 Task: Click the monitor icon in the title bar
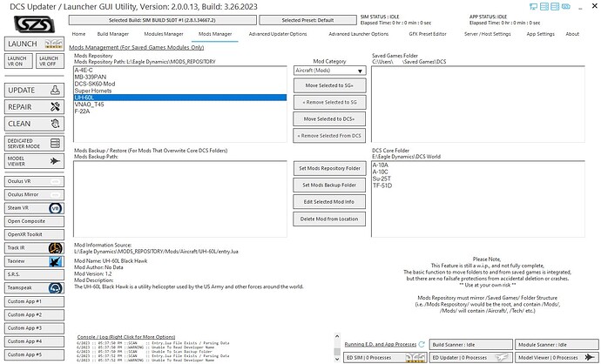[533, 6]
